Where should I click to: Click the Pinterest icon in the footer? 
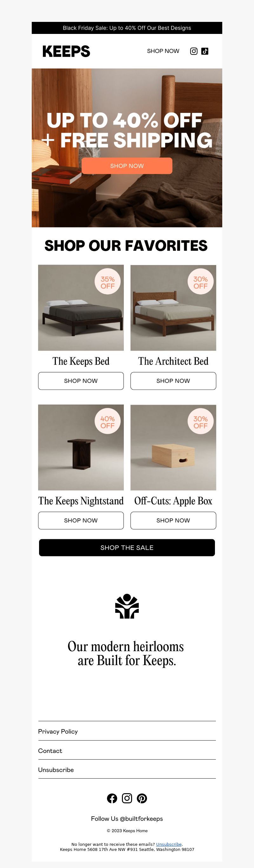[x=142, y=798]
